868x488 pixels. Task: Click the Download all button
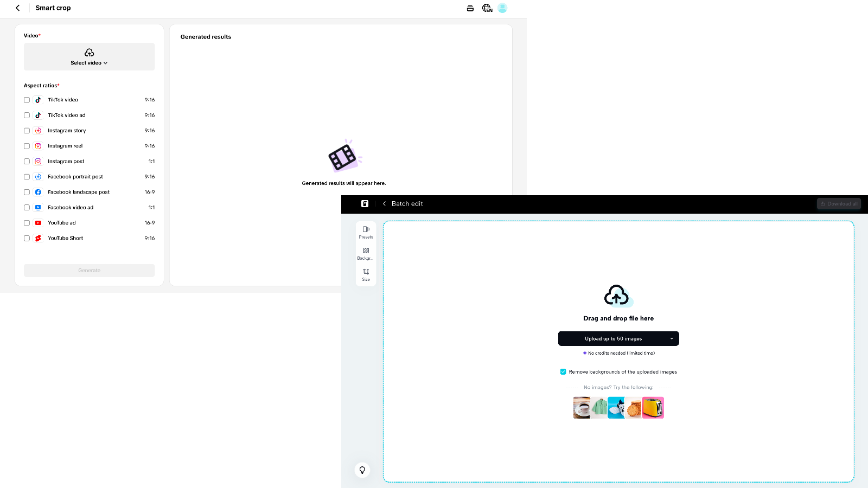click(x=839, y=203)
